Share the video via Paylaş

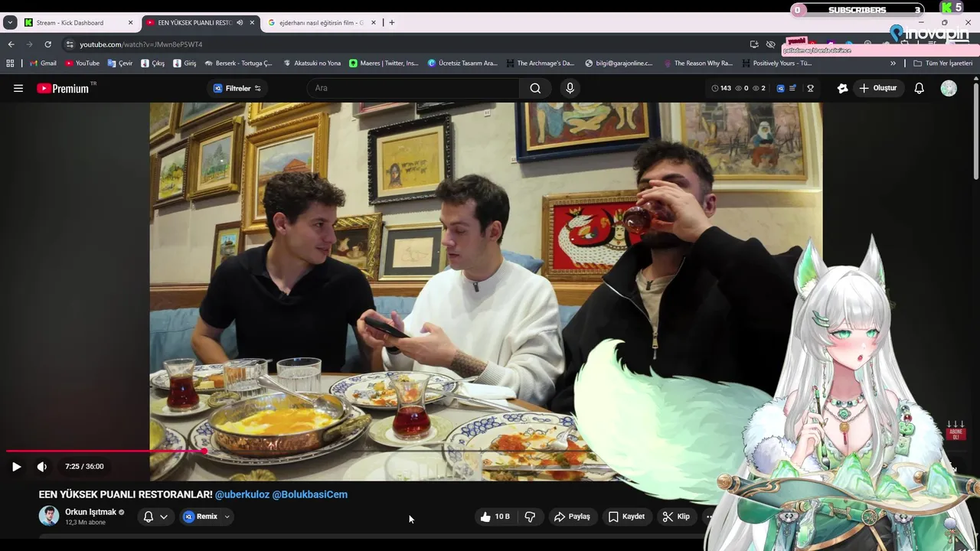[572, 517]
